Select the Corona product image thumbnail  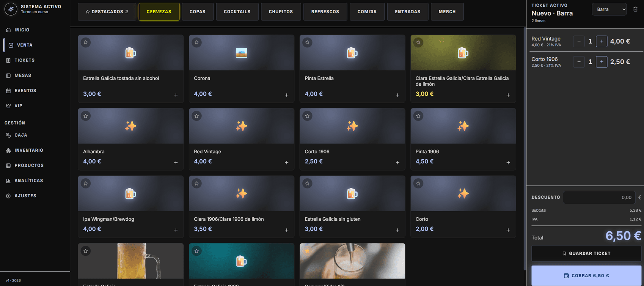point(242,53)
